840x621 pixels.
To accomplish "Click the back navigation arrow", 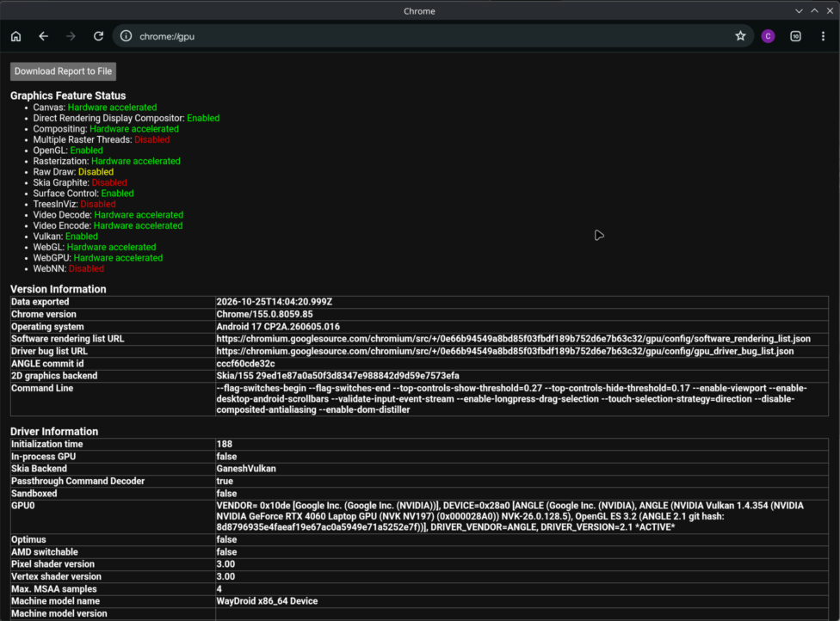I will 43,36.
